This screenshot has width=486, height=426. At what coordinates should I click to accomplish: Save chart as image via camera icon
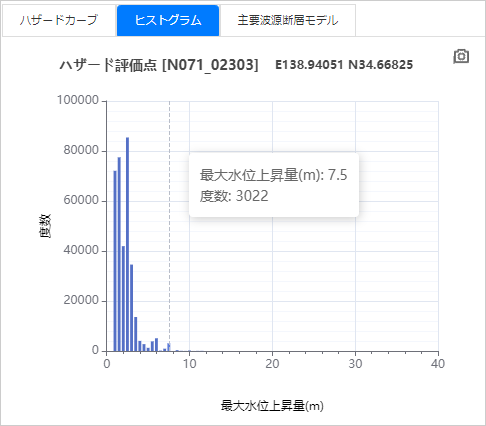[x=461, y=56]
